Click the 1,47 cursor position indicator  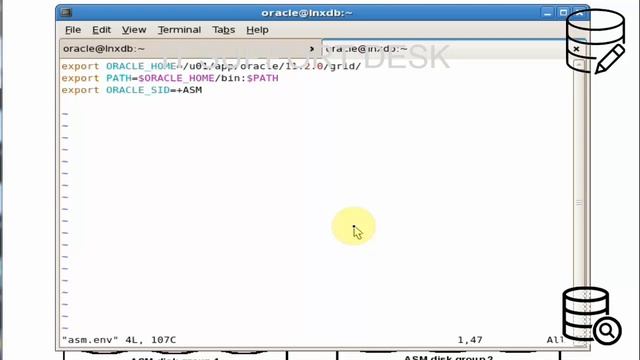click(470, 340)
